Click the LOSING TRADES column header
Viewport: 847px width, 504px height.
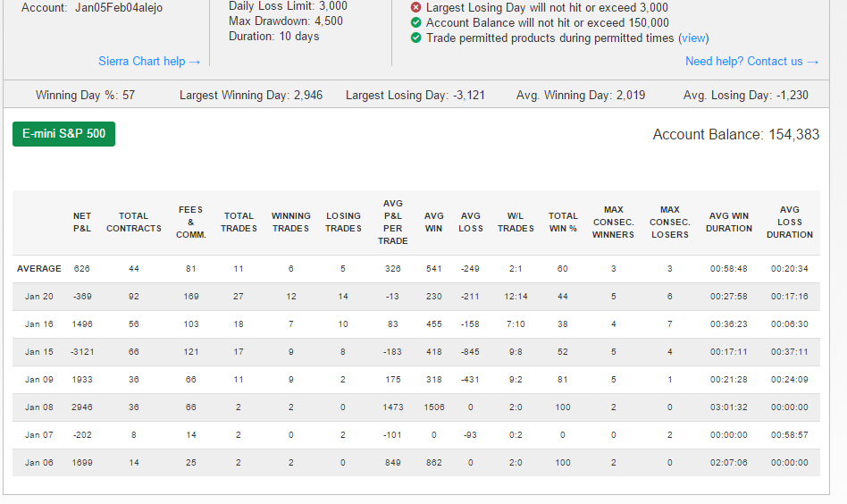(x=343, y=222)
